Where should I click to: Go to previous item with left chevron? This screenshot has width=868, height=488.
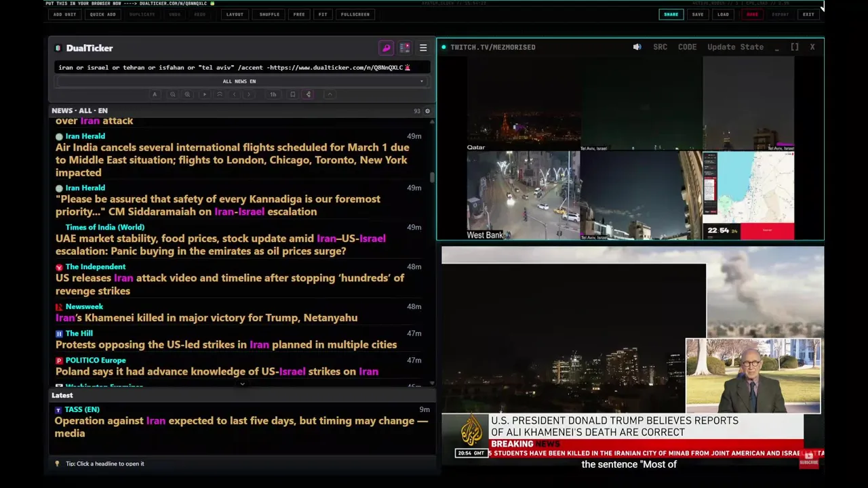pos(235,94)
